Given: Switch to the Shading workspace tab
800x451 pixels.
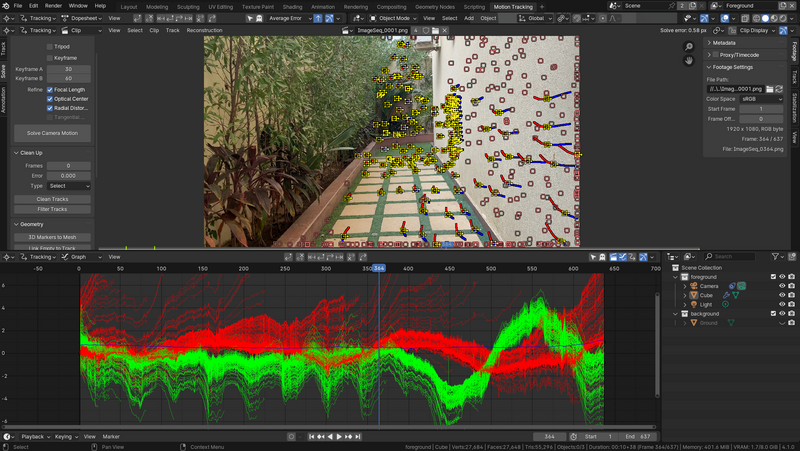Looking at the screenshot, I should [292, 6].
